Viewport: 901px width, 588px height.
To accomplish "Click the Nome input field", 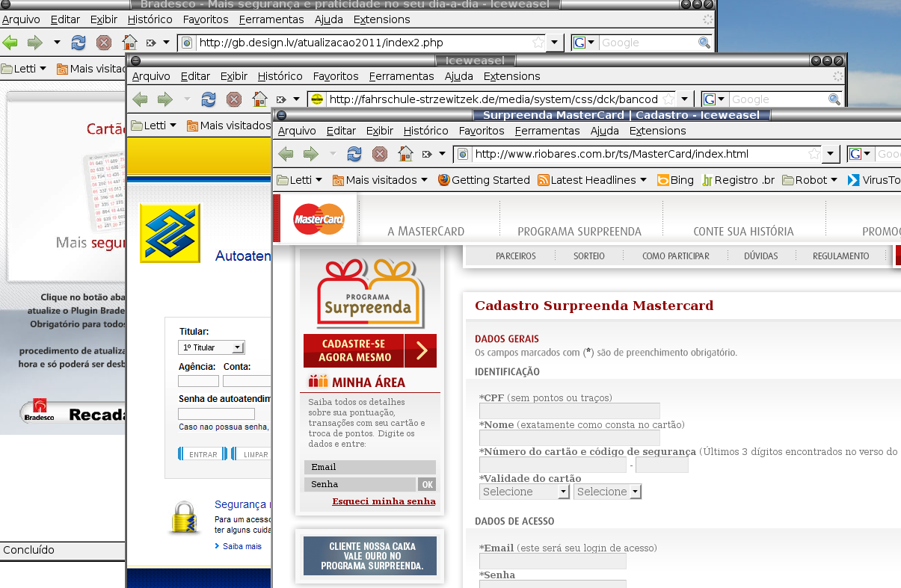I will 570,438.
